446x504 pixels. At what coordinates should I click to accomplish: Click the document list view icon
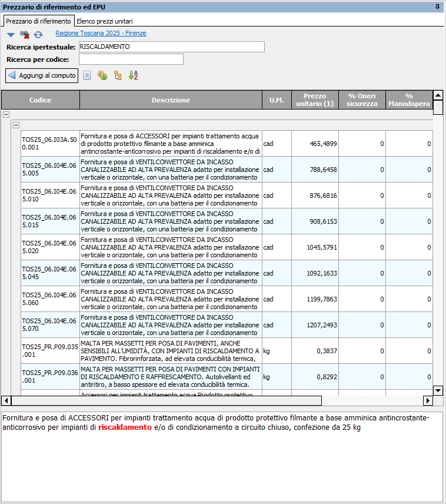[x=87, y=75]
